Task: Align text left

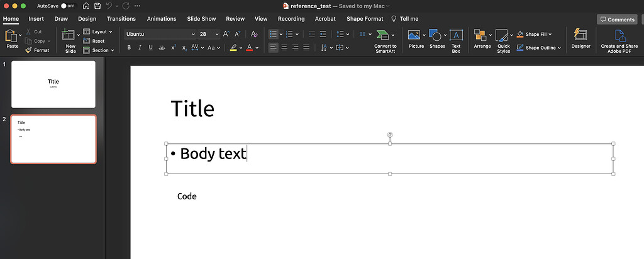Action: click(x=273, y=48)
